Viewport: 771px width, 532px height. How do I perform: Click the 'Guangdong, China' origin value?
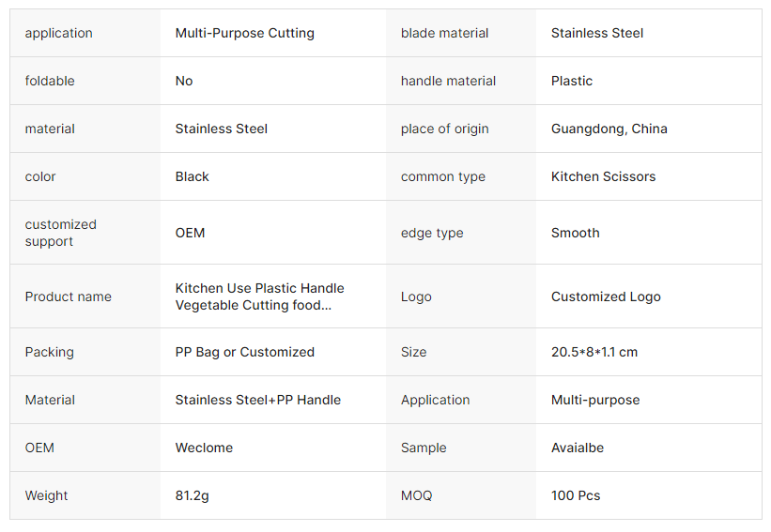pyautogui.click(x=609, y=129)
